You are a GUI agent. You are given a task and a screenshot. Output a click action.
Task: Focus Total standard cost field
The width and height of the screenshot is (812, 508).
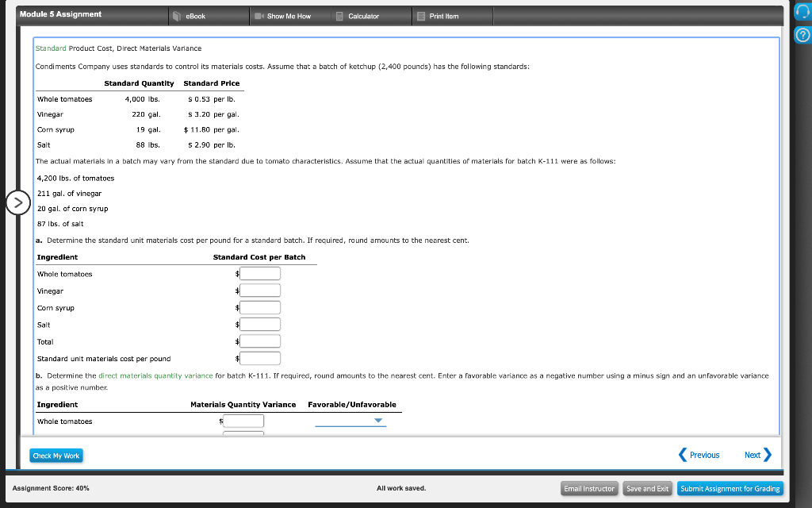tap(260, 341)
